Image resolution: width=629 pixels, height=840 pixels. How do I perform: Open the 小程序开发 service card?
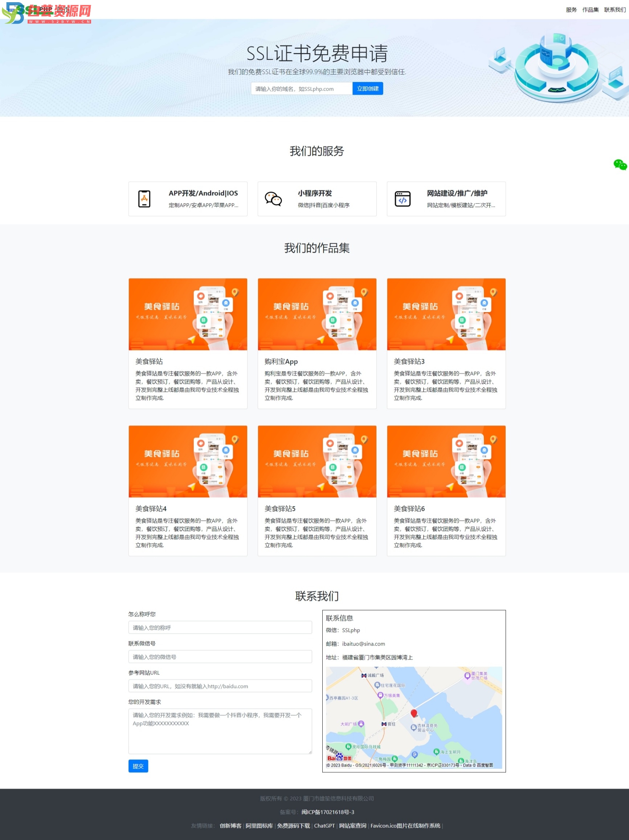[317, 198]
